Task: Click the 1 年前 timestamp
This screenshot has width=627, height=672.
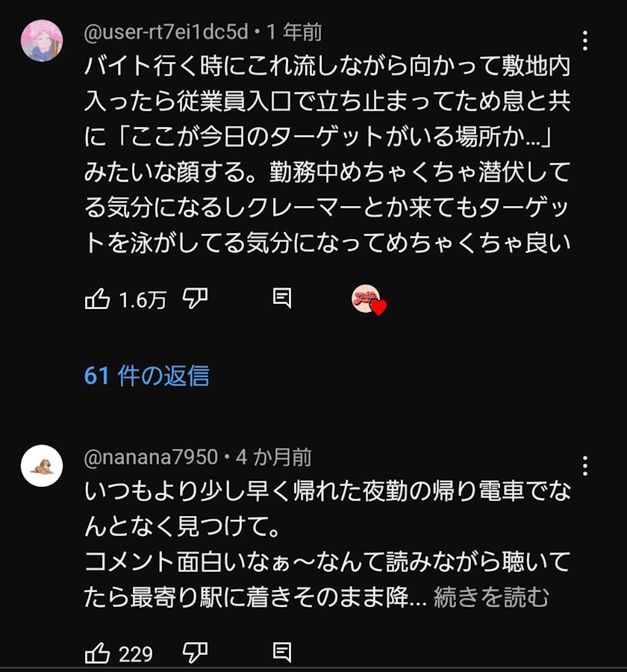Action: (294, 32)
